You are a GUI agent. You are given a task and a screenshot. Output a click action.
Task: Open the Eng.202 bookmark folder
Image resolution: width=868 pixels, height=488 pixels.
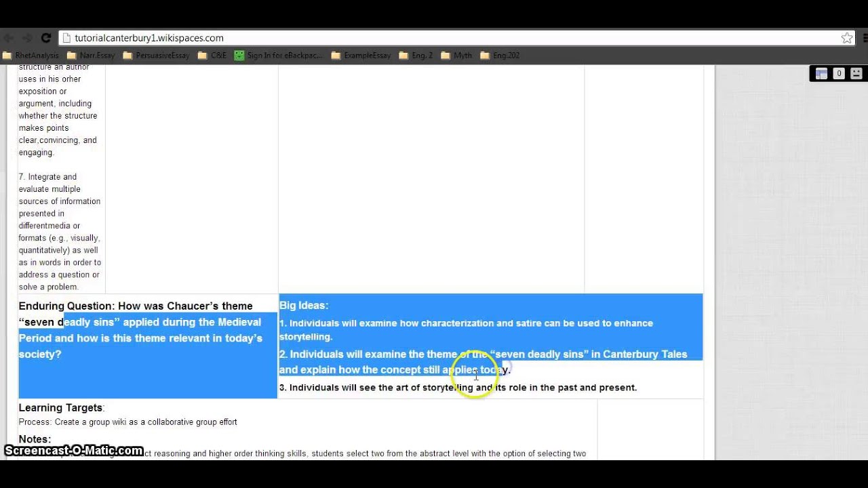500,56
